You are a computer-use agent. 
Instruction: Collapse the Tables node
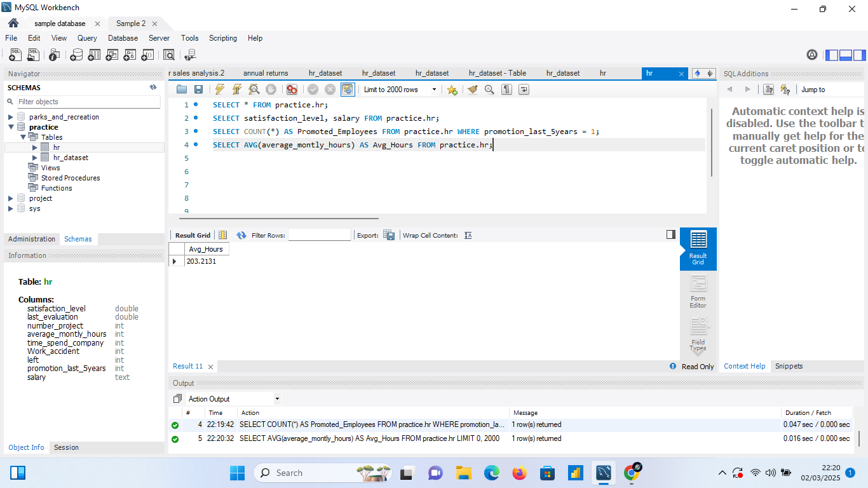[23, 137]
